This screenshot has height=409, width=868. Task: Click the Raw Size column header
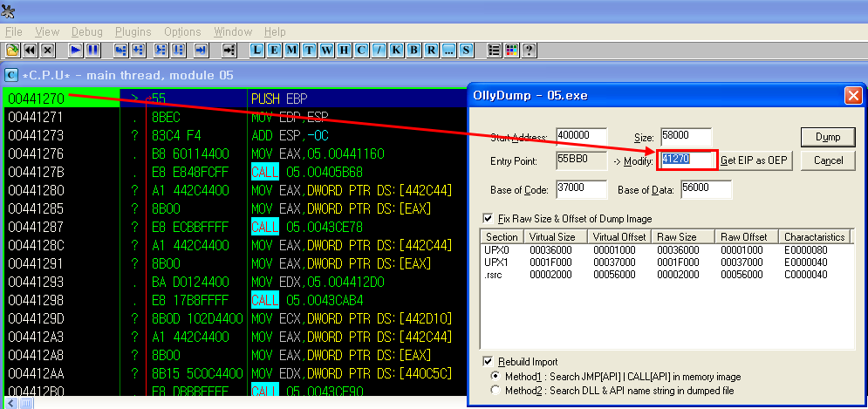[x=682, y=237]
